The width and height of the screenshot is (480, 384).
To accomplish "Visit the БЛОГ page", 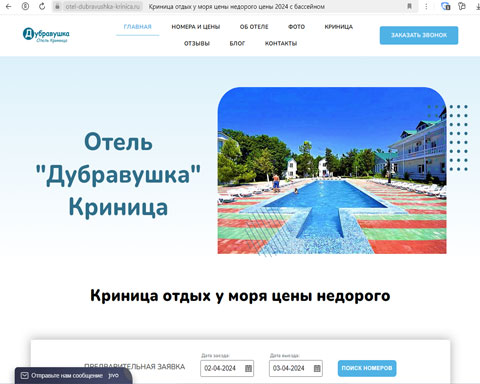I will click(x=237, y=43).
